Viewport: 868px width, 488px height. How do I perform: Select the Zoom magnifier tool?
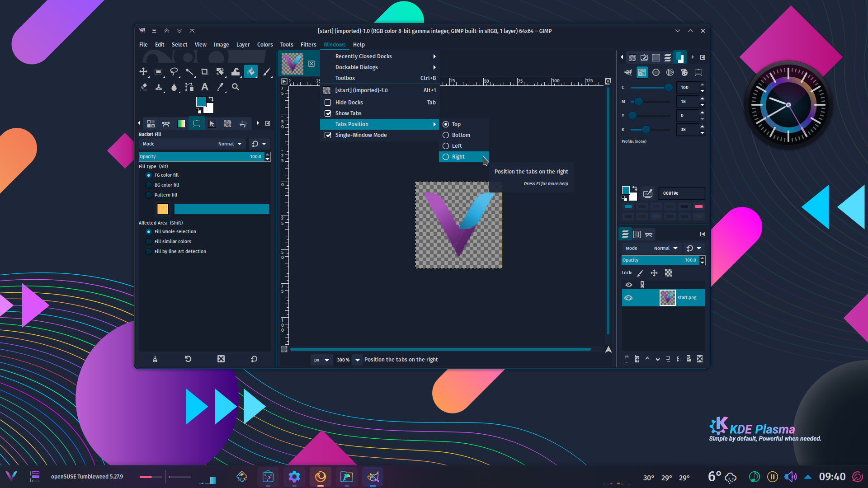click(236, 87)
